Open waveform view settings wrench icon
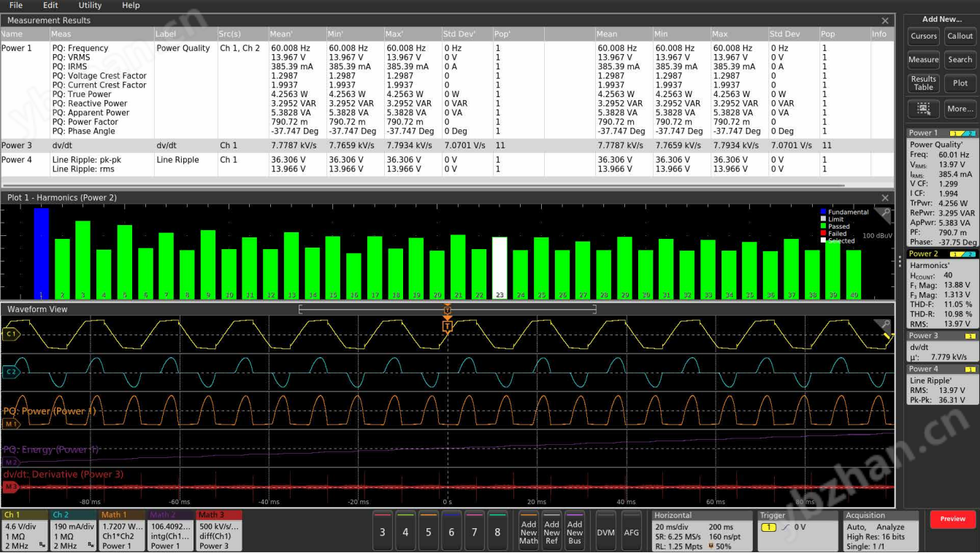 pyautogui.click(x=885, y=325)
